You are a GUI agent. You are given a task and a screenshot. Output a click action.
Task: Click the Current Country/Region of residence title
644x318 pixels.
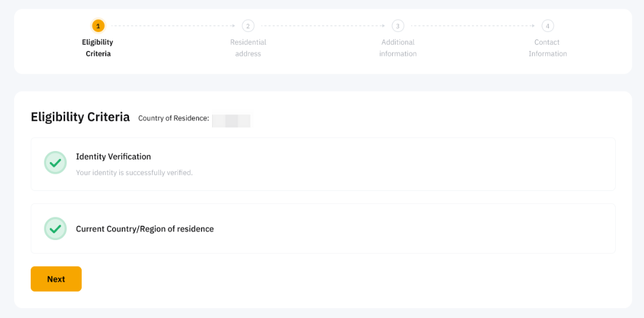point(145,229)
